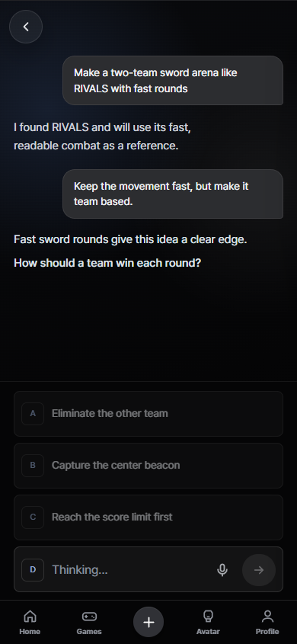Screen dimensions: 297x644
Task: Click the letter B badge
Action: tap(33, 466)
